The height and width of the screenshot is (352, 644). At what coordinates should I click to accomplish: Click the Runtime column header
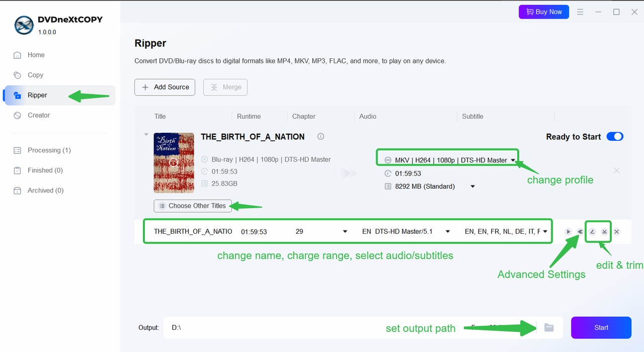pos(249,116)
